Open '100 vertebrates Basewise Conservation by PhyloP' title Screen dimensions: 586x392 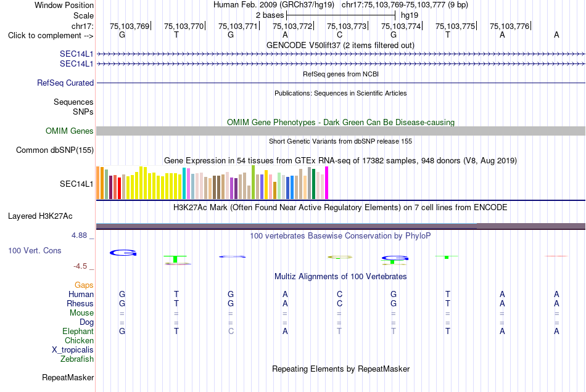point(340,235)
